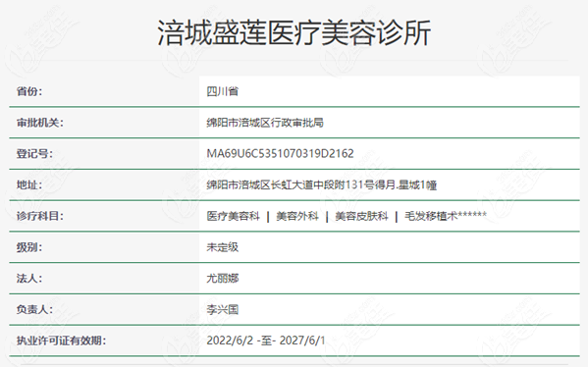Click the legal person name 尤丽娜
This screenshot has height=367, width=588.
pyautogui.click(x=223, y=278)
